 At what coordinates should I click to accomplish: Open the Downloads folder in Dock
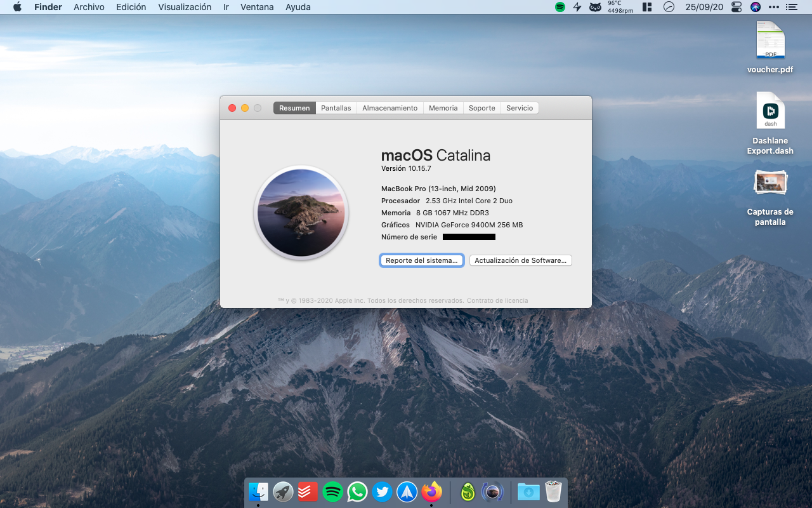click(x=528, y=491)
